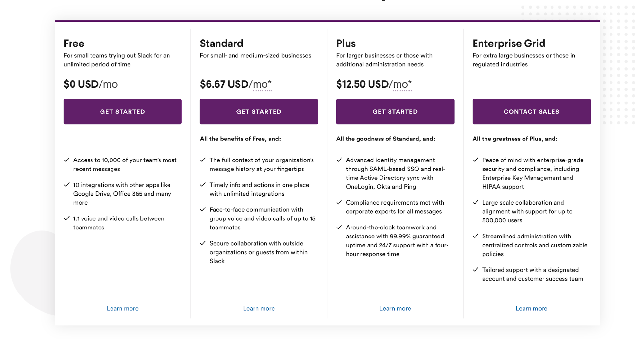The width and height of the screenshot is (644, 339).
Task: Click Get Started under the Standard plan
Action: coord(259,111)
